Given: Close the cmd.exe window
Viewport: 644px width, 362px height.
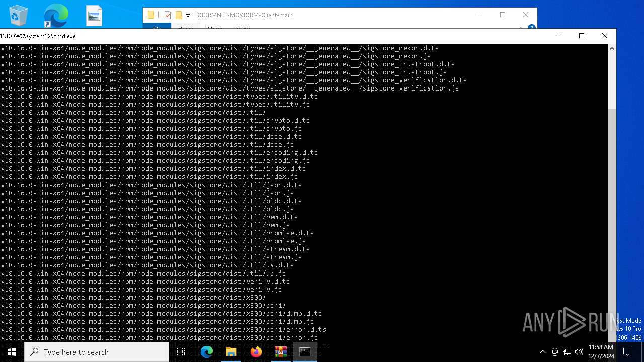Looking at the screenshot, I should point(605,36).
